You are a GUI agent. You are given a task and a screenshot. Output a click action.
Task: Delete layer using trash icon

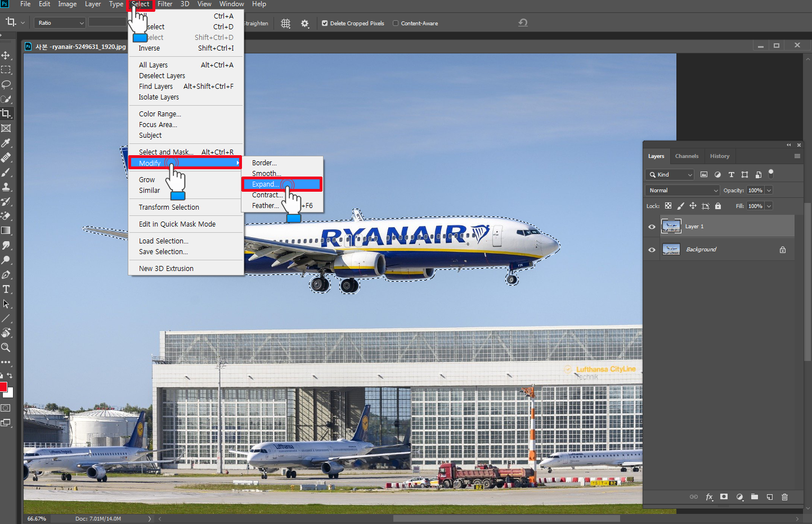pyautogui.click(x=785, y=497)
